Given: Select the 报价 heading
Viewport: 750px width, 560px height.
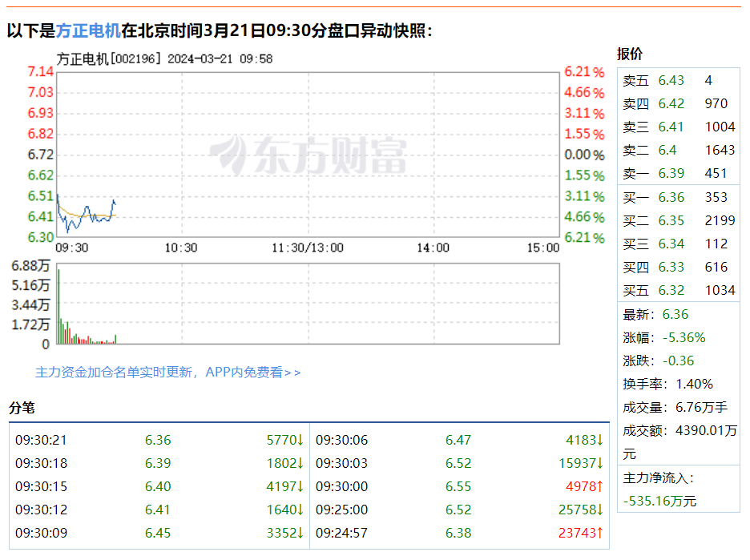Looking at the screenshot, I should click(630, 54).
